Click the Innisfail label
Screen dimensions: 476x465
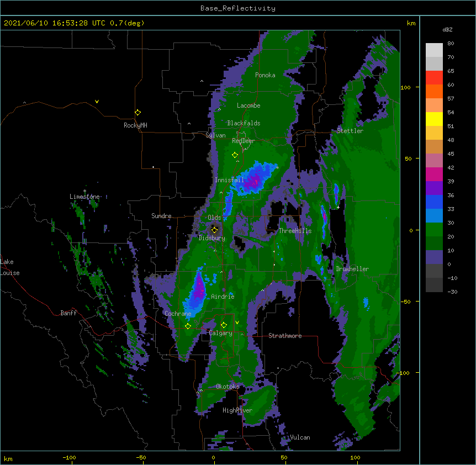(229, 180)
